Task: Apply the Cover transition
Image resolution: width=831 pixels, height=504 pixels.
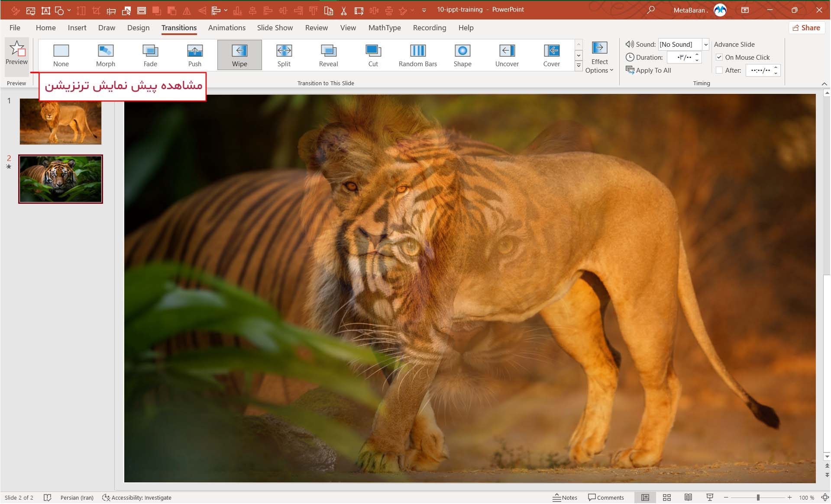Action: click(551, 55)
